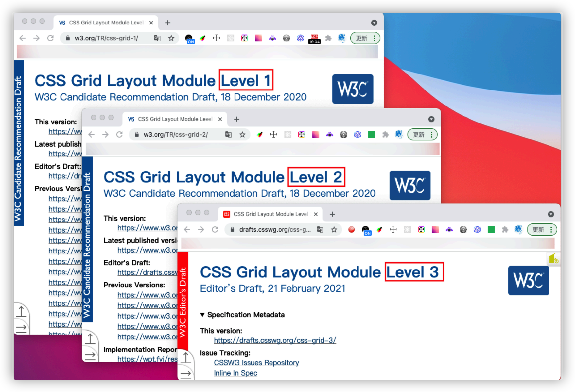Open the extensions puzzle icon in Level 1 window
The height and width of the screenshot is (392, 575).
tap(328, 38)
